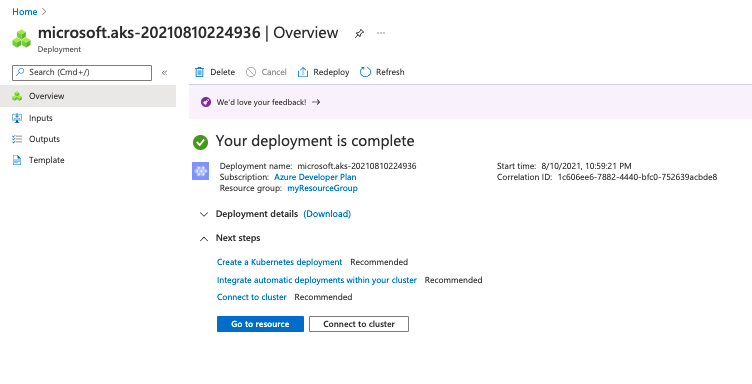Click the Redeploy toolbar label
Viewport: 752px width, 384px height.
[331, 72]
